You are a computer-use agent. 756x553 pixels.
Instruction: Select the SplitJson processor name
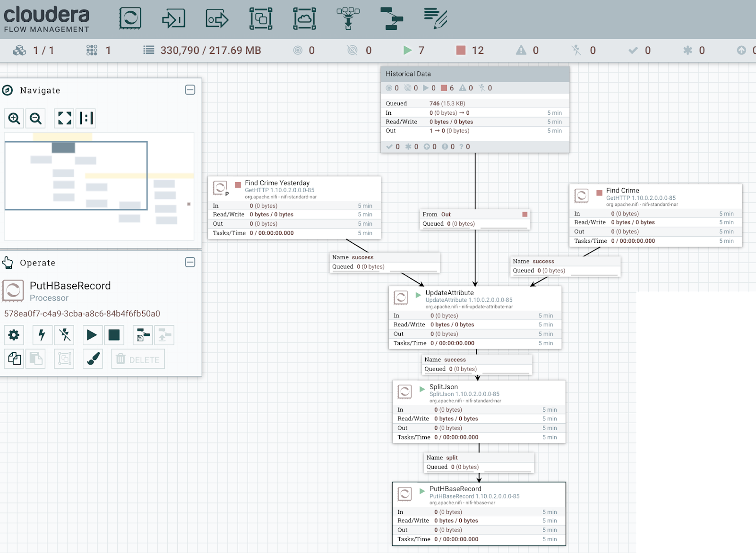(x=444, y=387)
